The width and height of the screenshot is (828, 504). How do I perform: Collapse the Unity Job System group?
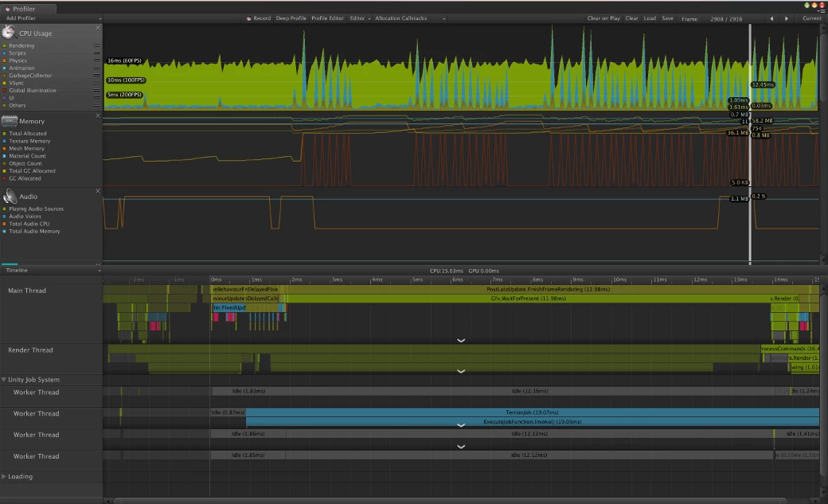4,380
